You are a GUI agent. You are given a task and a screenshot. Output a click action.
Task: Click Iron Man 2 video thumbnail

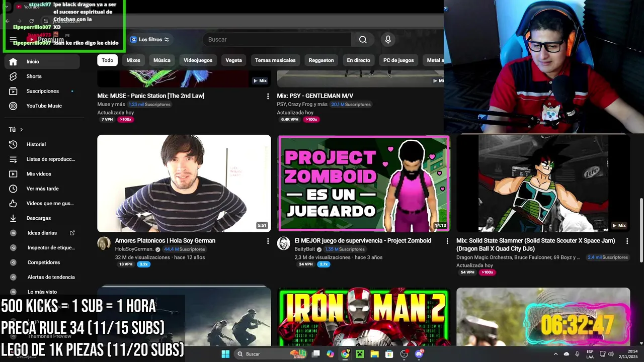pyautogui.click(x=363, y=317)
